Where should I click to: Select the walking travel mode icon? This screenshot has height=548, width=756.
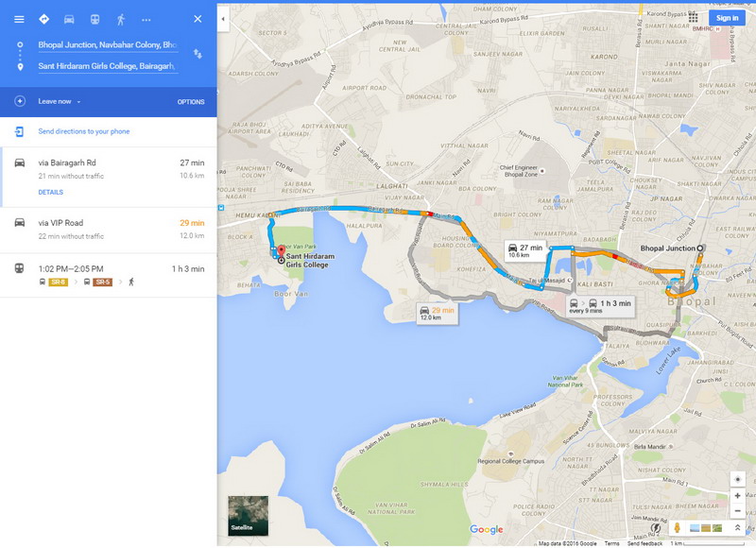(121, 19)
